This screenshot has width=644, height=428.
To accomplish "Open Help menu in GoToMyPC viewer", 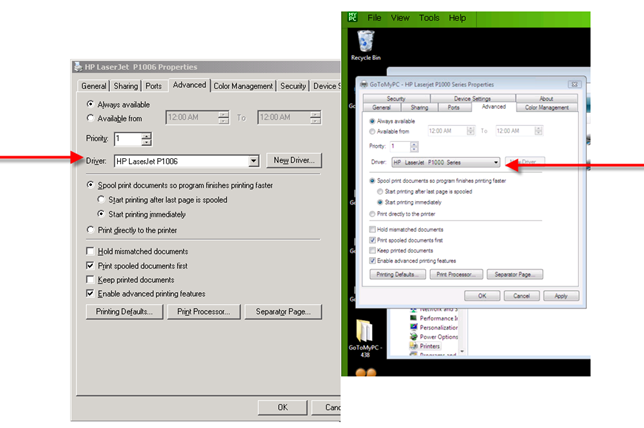I will [457, 18].
